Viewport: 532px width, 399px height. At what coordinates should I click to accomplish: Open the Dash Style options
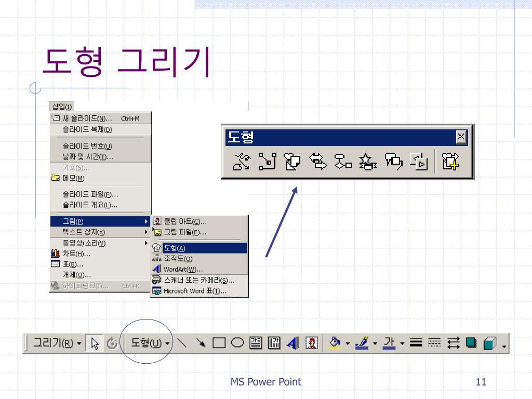coord(434,343)
